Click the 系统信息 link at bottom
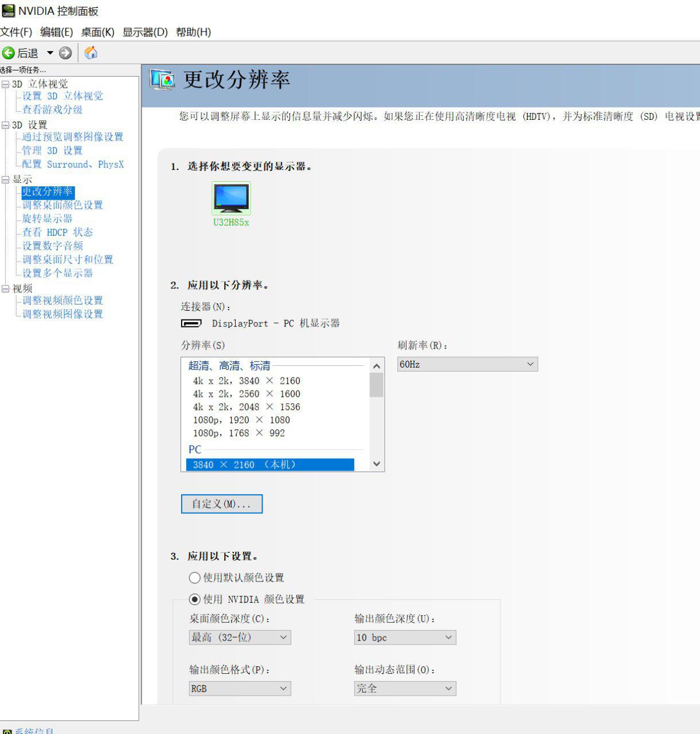 point(34,731)
